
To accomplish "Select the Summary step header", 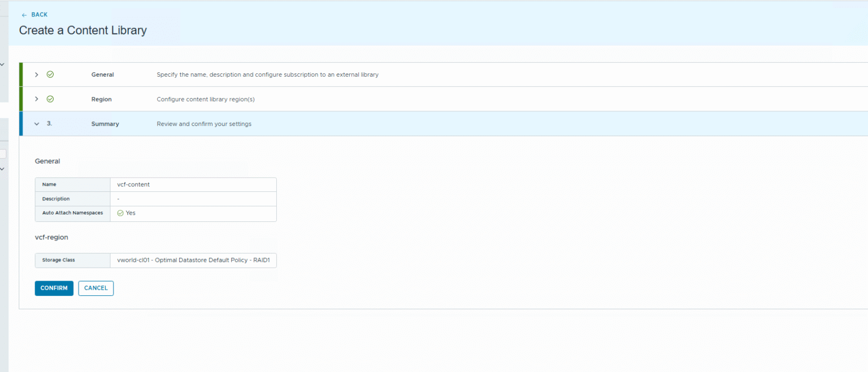I will [105, 124].
